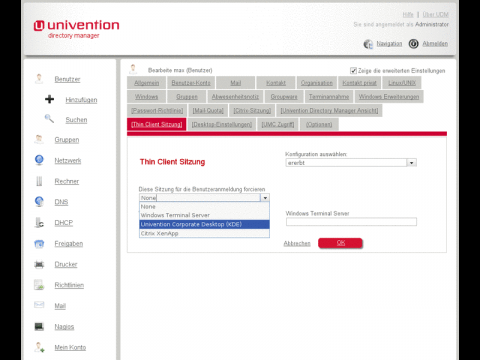This screenshot has height=360, width=480.
Task: Click the Gruppen icon in sidebar
Action: point(39,139)
